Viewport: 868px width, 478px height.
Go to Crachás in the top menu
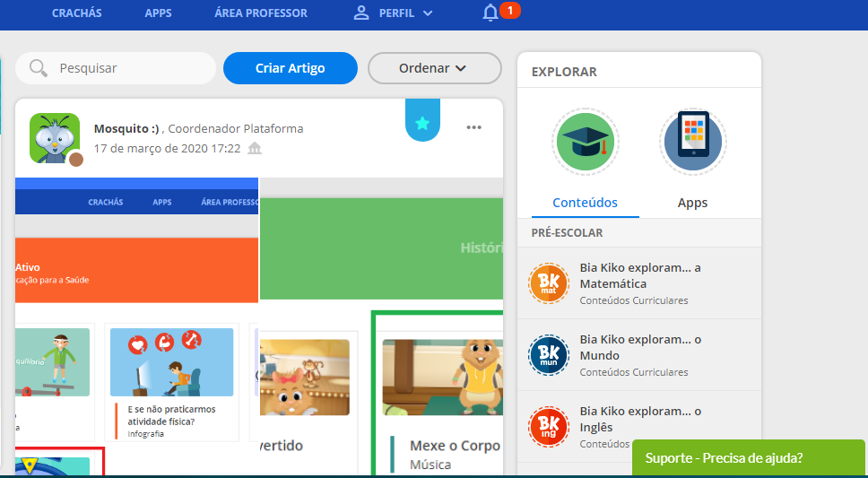(x=77, y=13)
